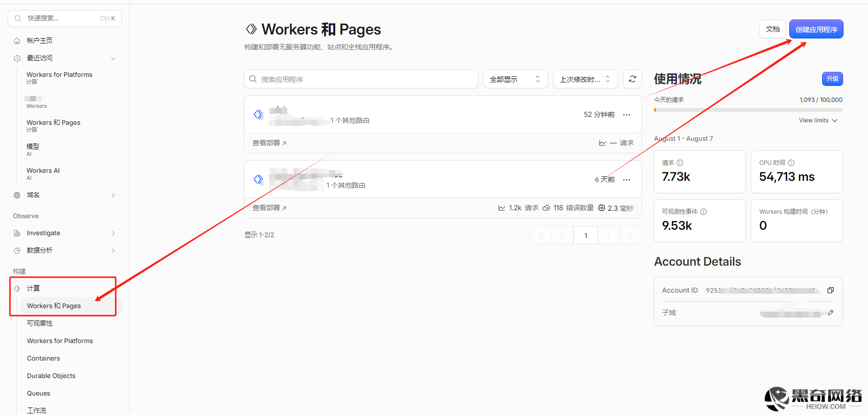
Task: Go to previous page in pagination
Action: point(563,235)
